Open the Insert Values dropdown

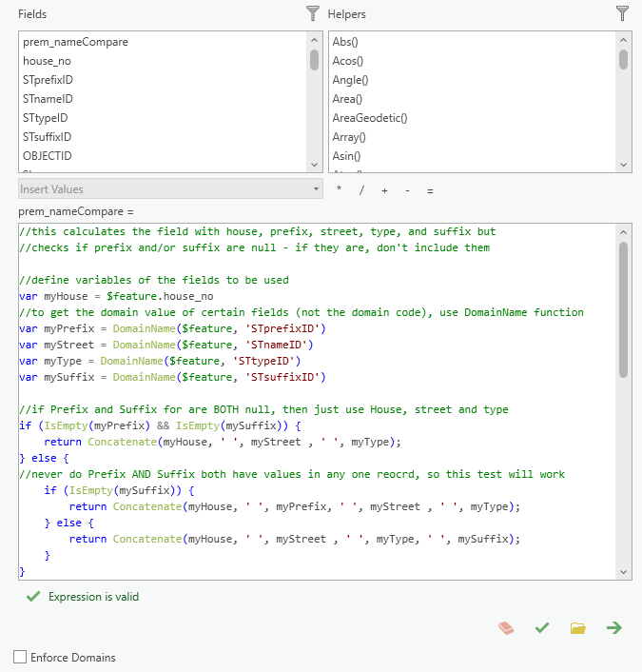171,189
